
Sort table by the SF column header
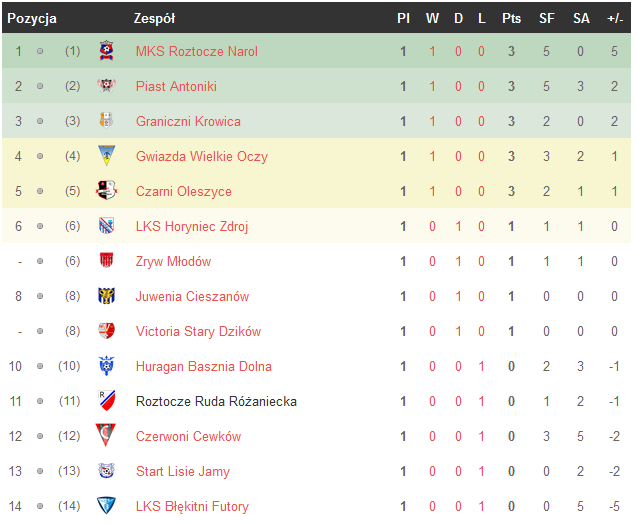(x=547, y=18)
